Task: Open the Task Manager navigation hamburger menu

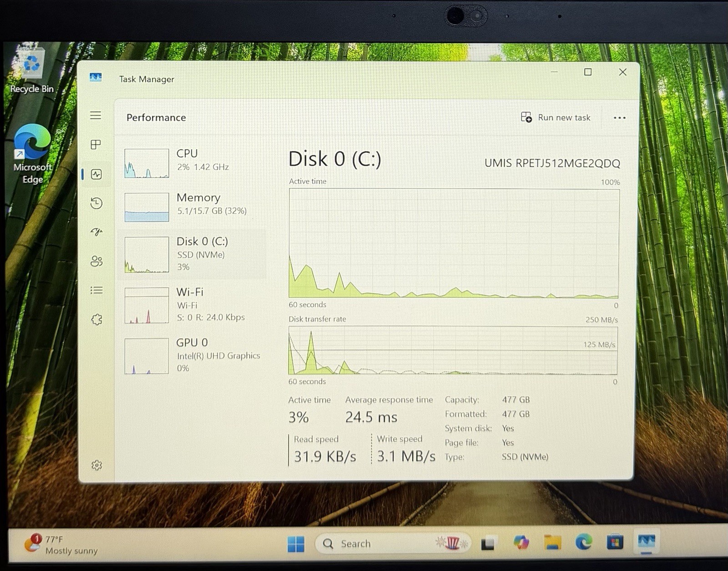Action: (x=96, y=115)
